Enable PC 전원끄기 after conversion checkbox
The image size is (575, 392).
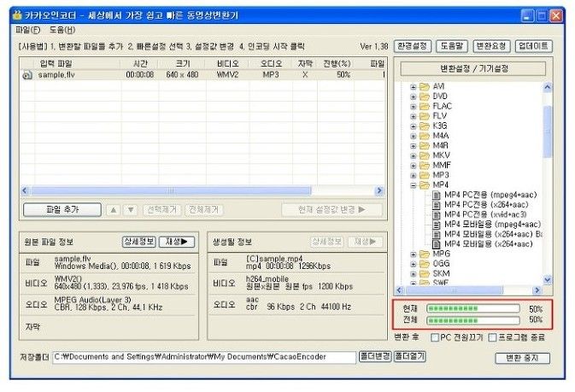point(435,337)
